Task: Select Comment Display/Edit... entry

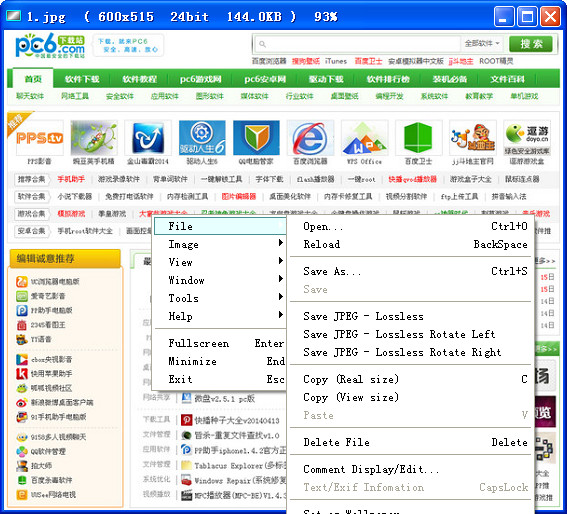Action: [411, 470]
